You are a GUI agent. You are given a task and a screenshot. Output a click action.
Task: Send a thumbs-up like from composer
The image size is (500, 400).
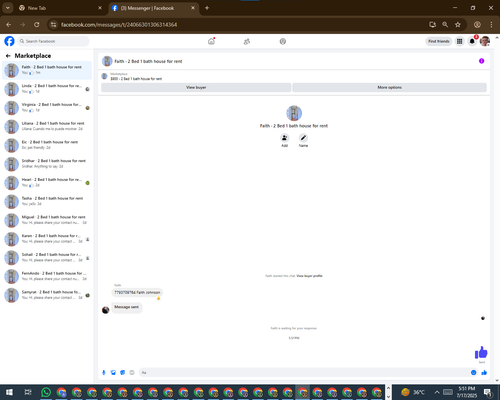point(484,372)
